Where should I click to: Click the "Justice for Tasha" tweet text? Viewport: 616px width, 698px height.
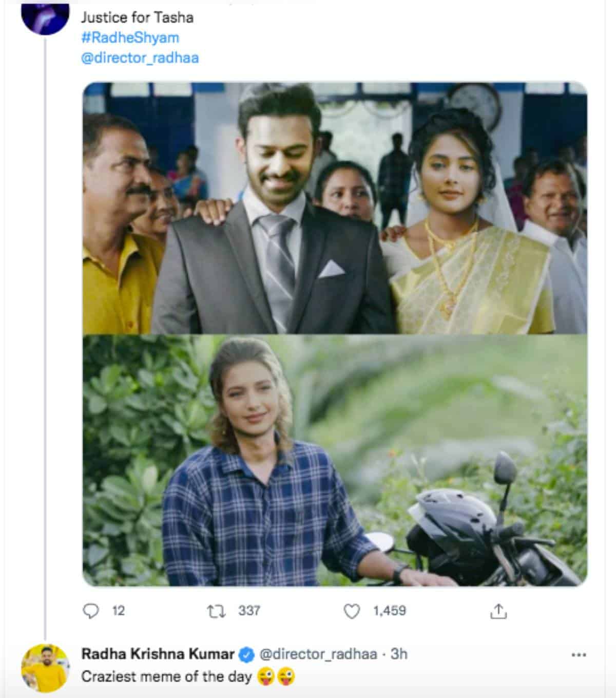pos(137,17)
